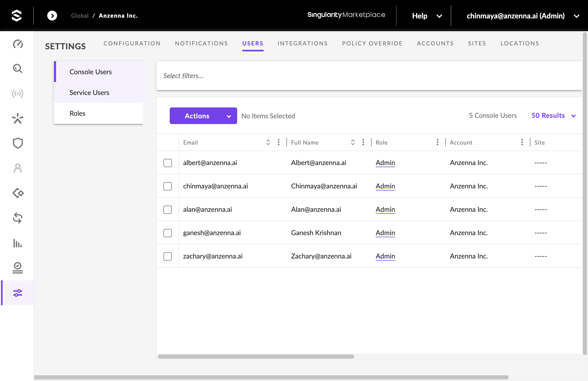The image size is (588, 381).
Task: Open the Singularity Marketplace link
Action: (346, 15)
